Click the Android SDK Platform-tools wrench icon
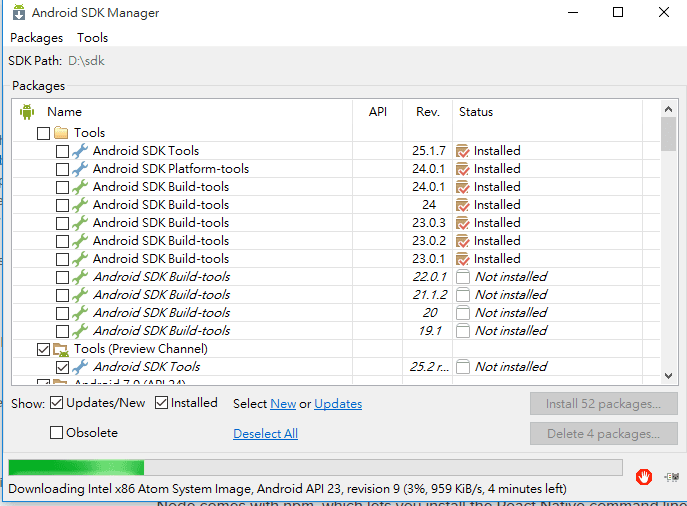Image resolution: width=687 pixels, height=506 pixels. [x=80, y=169]
